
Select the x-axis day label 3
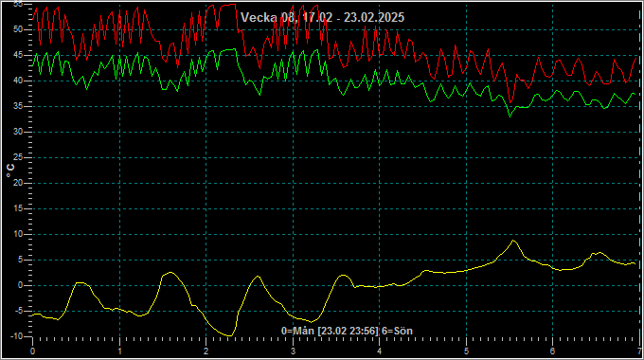tap(293, 351)
